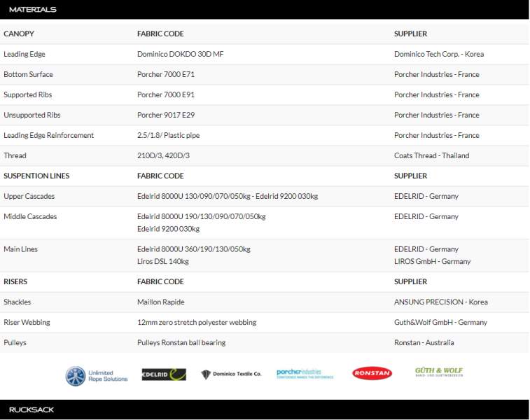Select 'Liros DSL 140kg' line code
This screenshot has height=420, width=530.
(x=163, y=261)
